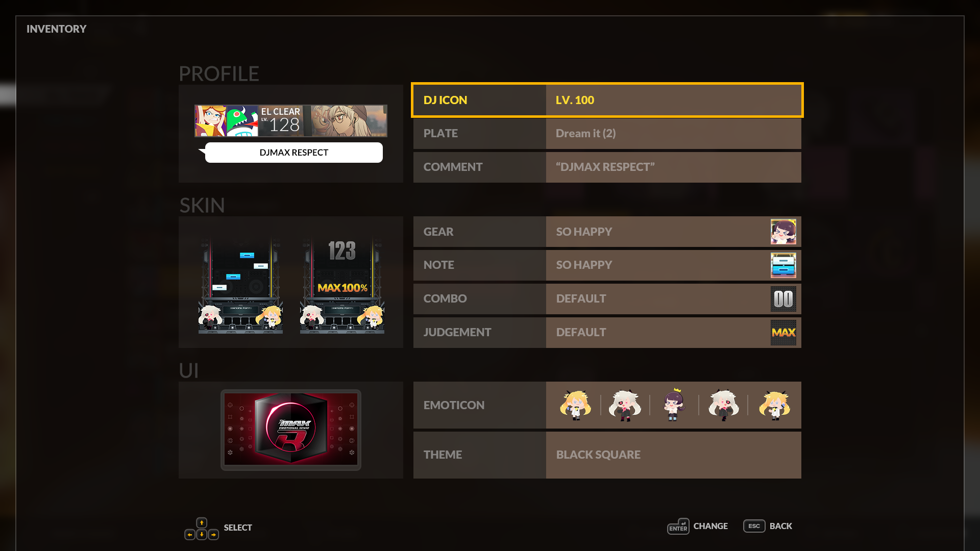Open the COMBO Default option

coord(607,299)
